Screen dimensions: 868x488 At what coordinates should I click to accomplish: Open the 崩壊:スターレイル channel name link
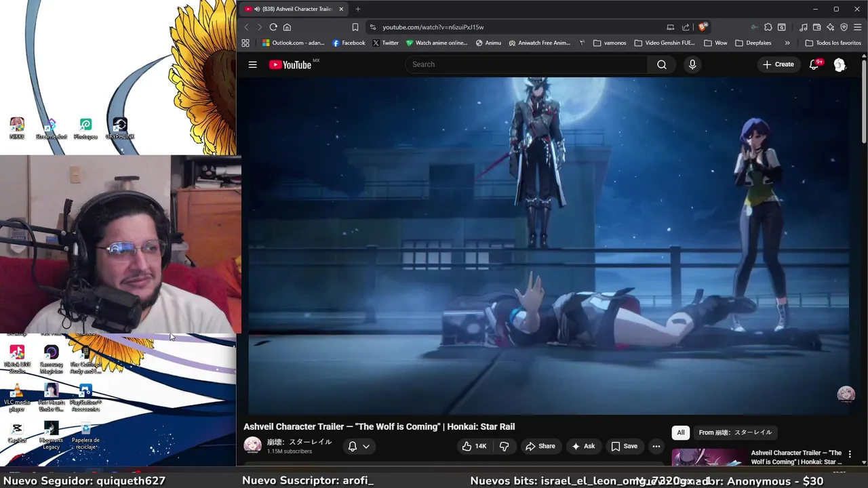[299, 442]
